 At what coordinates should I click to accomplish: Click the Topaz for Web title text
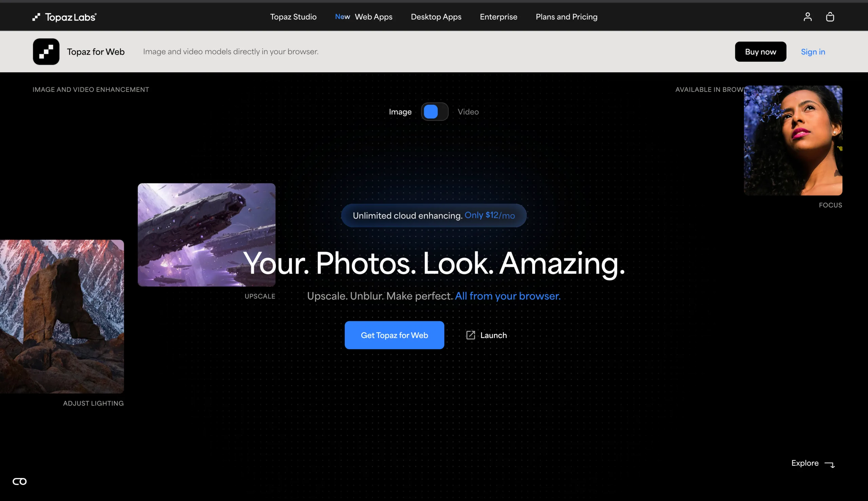96,52
